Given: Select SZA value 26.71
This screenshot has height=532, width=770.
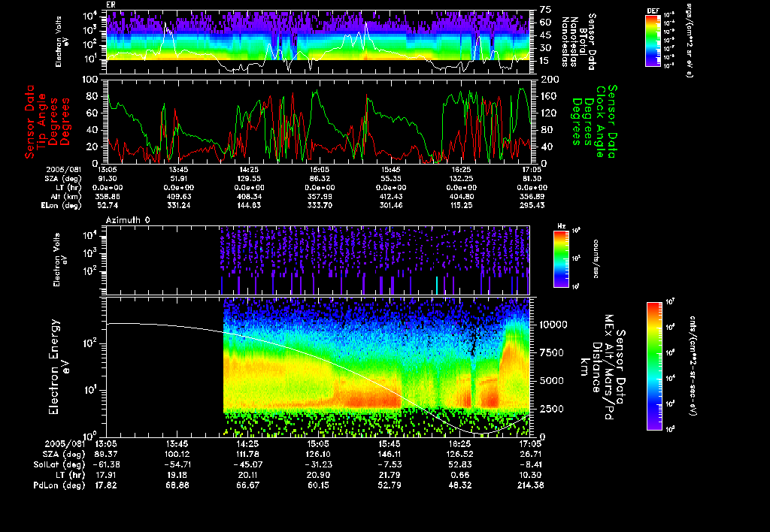Looking at the screenshot, I should (530, 455).
